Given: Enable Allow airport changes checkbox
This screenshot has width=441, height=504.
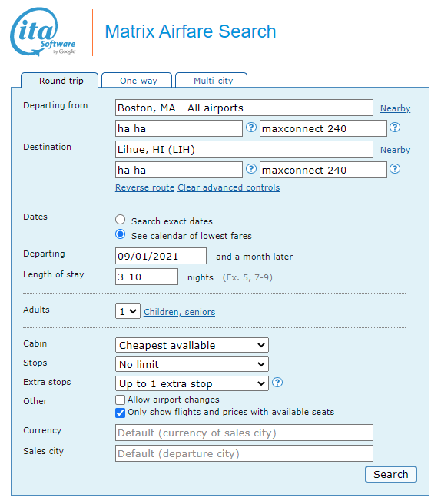Looking at the screenshot, I should (120, 400).
